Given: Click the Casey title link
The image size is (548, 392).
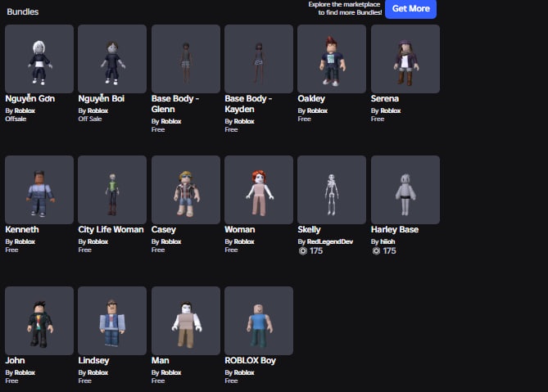Looking at the screenshot, I should pos(164,230).
